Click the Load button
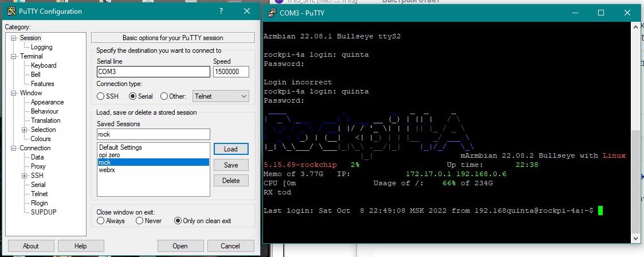 point(231,149)
